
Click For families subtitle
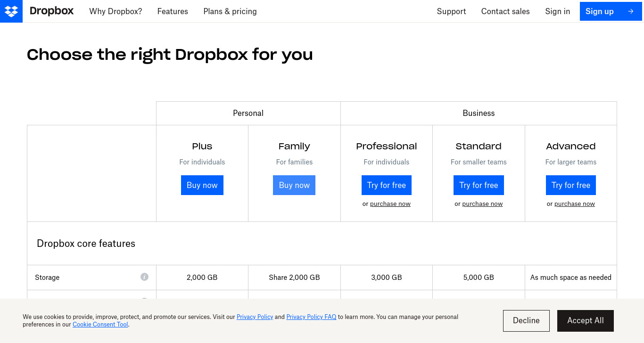point(294,162)
